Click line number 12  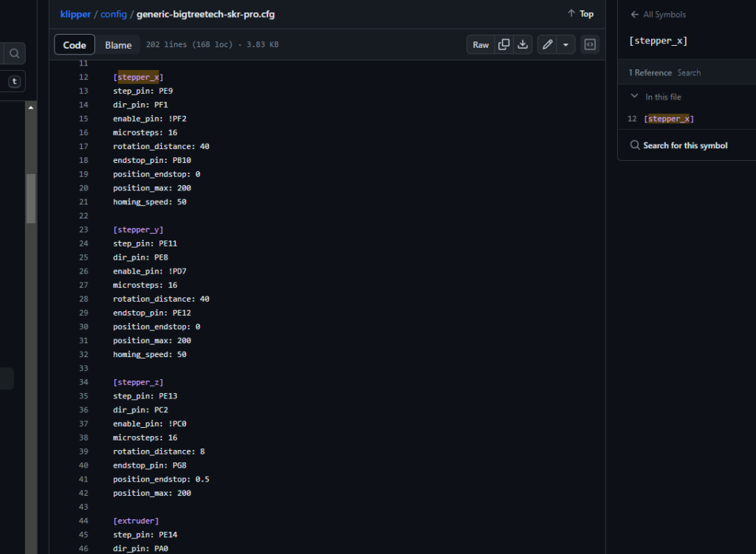[x=83, y=77]
